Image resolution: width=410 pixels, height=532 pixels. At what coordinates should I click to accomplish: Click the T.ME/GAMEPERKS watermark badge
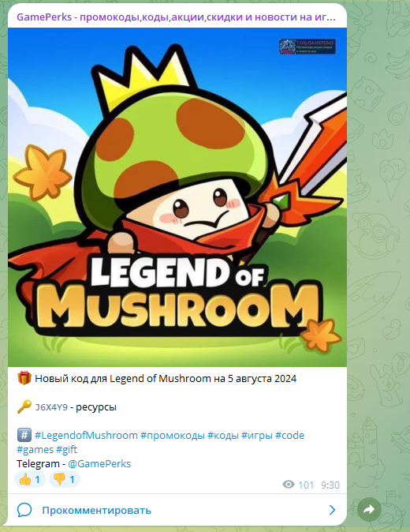307,47
